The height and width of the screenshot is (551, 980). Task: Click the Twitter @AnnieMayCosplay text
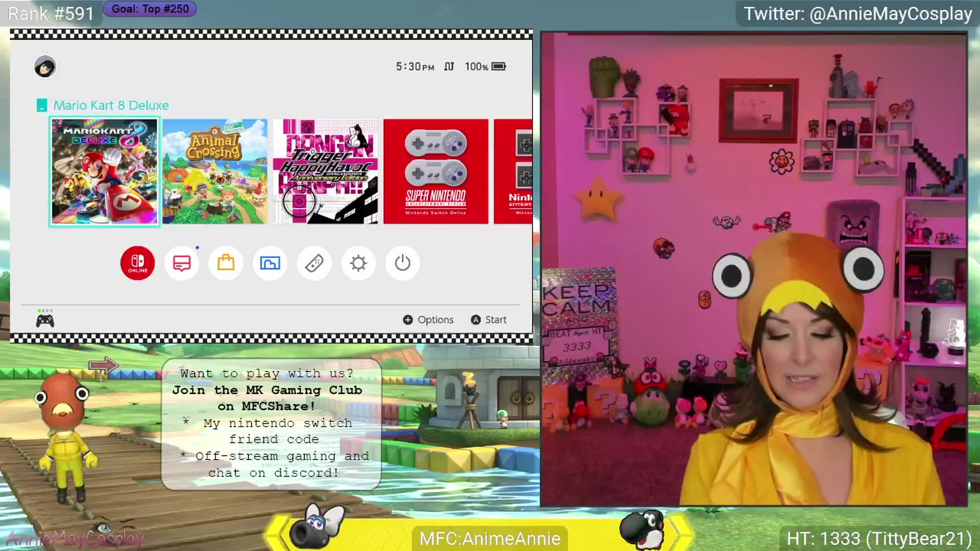tap(857, 14)
